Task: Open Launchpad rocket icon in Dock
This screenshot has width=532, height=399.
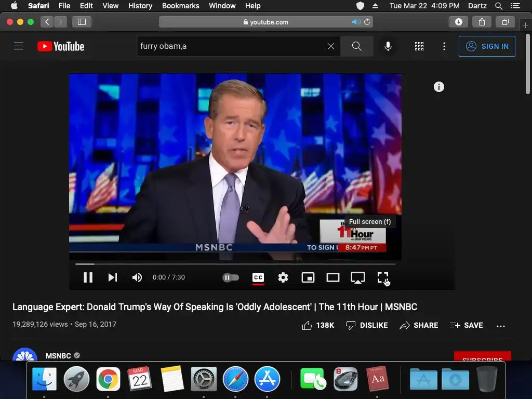Action: (x=76, y=379)
